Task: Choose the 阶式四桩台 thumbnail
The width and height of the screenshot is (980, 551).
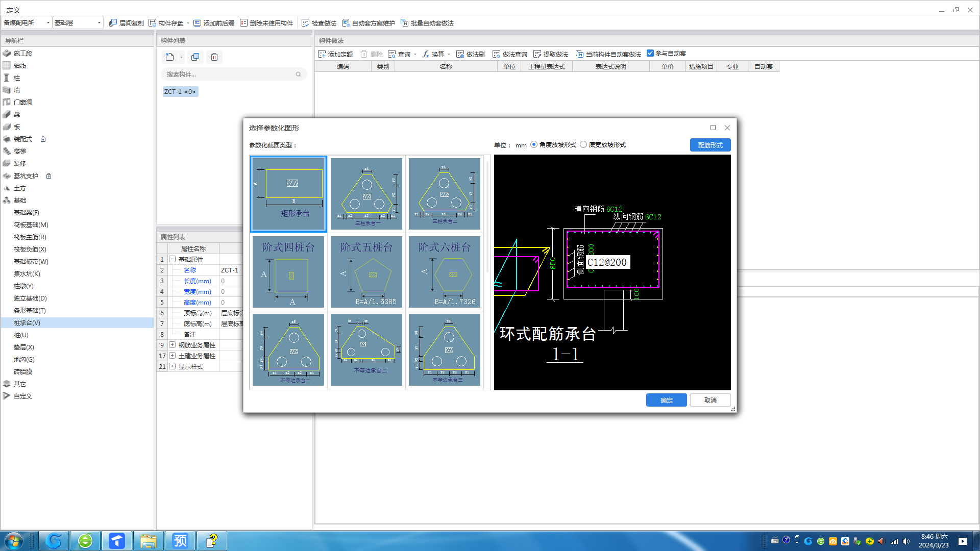Action: point(288,272)
